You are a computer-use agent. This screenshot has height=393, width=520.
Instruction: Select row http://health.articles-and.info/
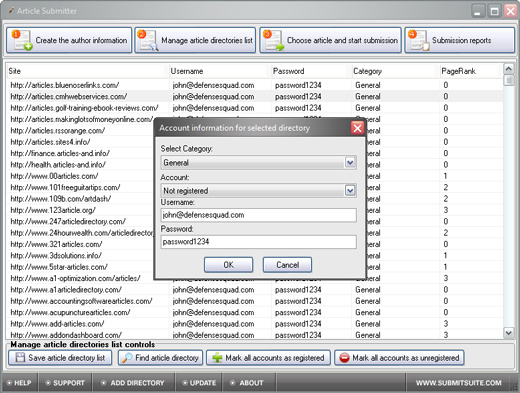[255, 164]
